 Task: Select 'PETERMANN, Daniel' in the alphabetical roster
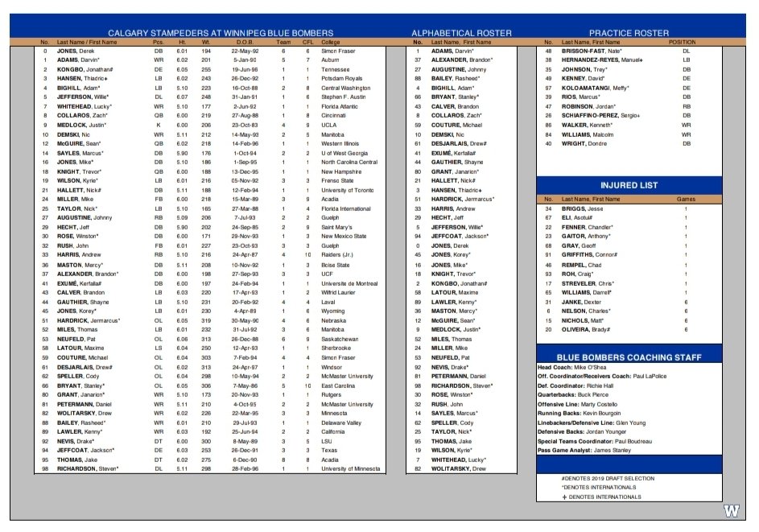(x=459, y=376)
